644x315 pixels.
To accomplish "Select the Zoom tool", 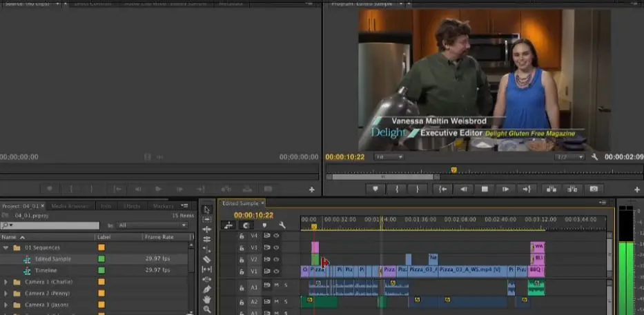I will [x=206, y=309].
